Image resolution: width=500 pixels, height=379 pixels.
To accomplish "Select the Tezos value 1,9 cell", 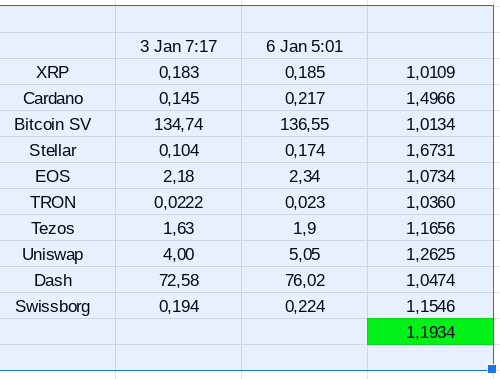I will coord(304,228).
